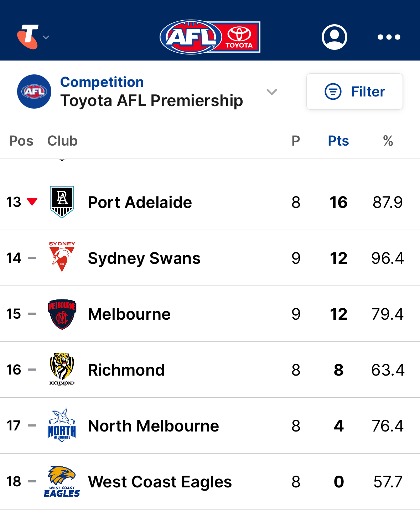The width and height of the screenshot is (420, 523).
Task: Open the Telstra logo menu
Action: tap(27, 37)
